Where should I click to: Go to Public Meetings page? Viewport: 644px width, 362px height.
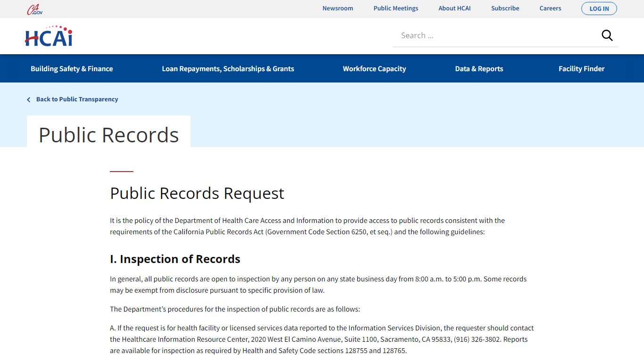(x=396, y=8)
